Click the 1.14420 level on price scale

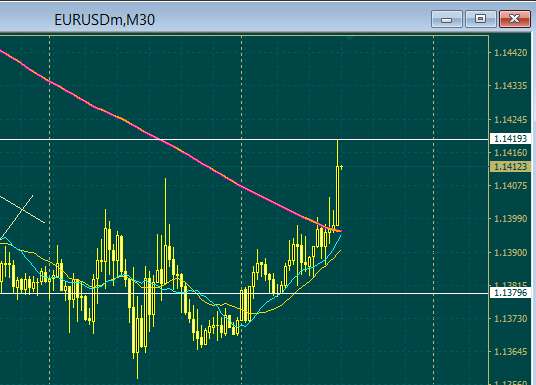[510, 53]
